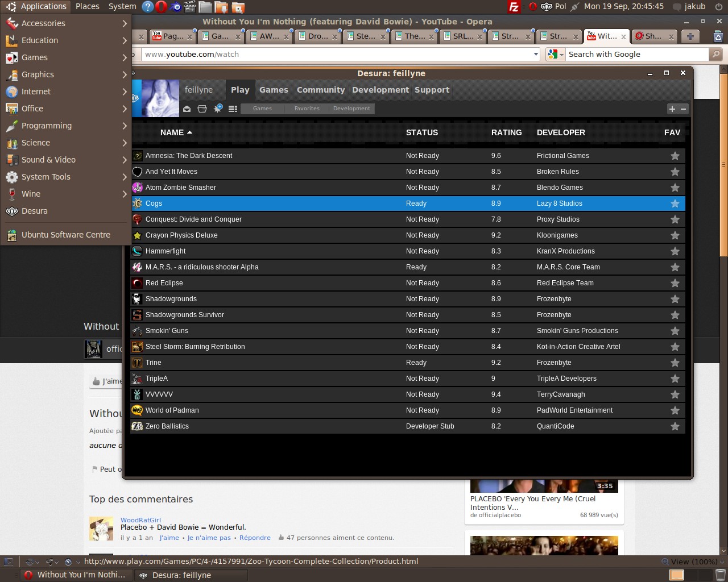Expand the Sound & Video submenu
The height and width of the screenshot is (582, 728).
[x=66, y=160]
